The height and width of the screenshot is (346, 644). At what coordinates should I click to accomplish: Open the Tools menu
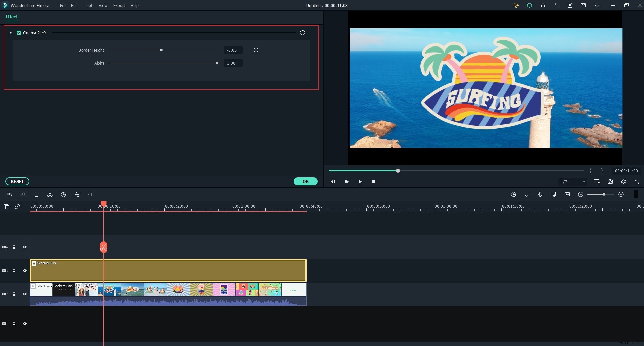click(88, 5)
